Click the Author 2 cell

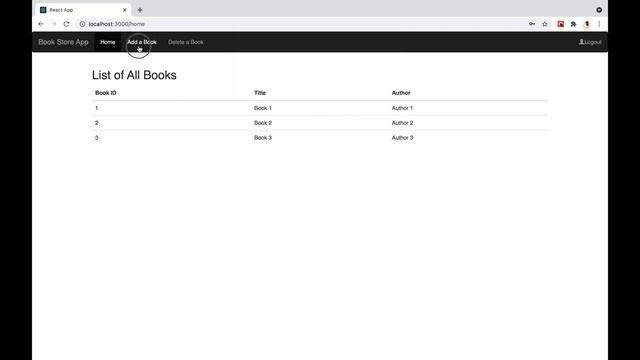click(402, 123)
